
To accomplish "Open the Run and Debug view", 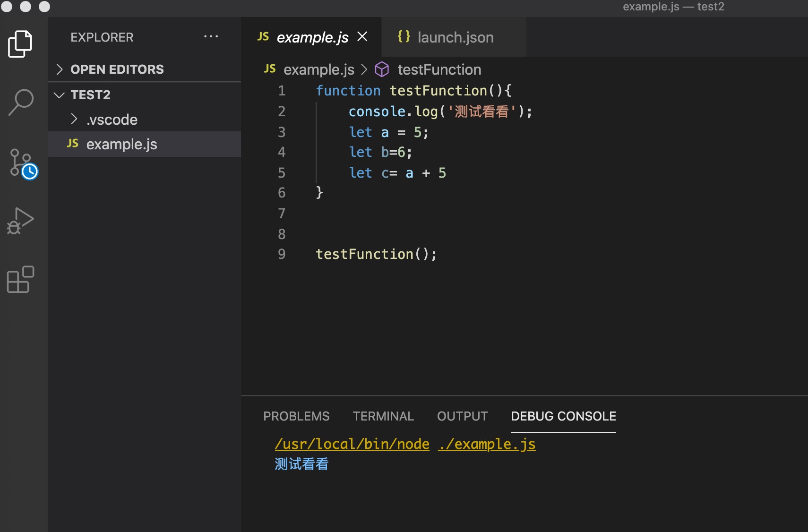I will 20,221.
